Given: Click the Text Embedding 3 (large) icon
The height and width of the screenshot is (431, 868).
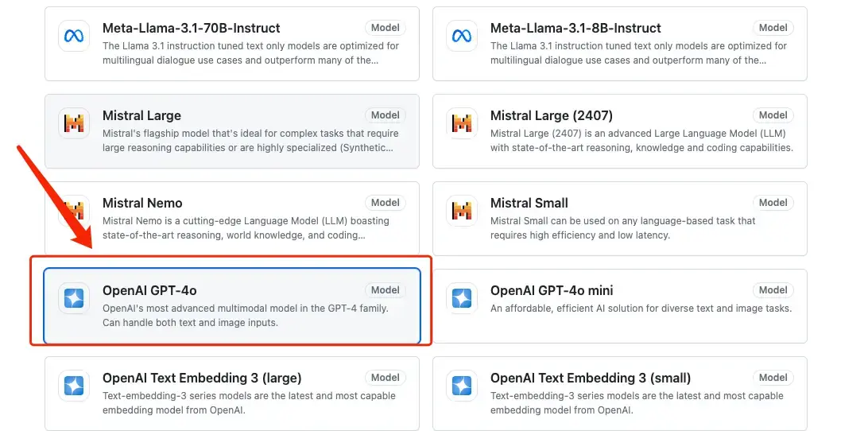Looking at the screenshot, I should coord(74,386).
